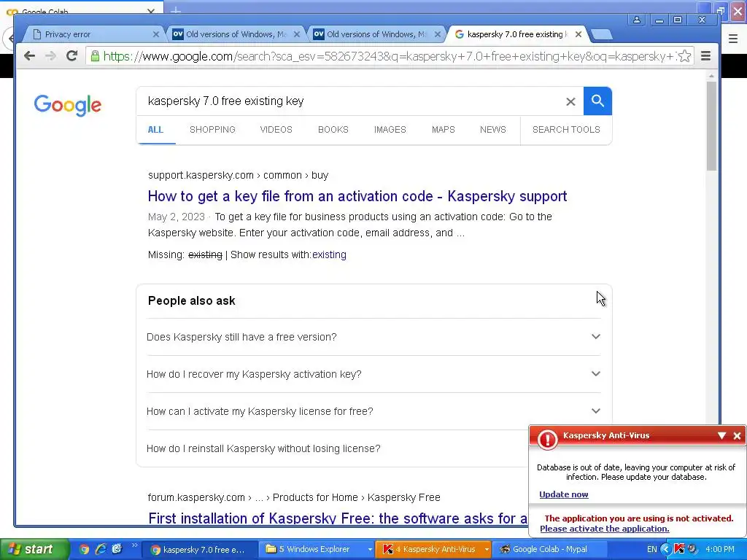Select the VIDEOS search filter
The image size is (747, 560).
pyautogui.click(x=276, y=130)
